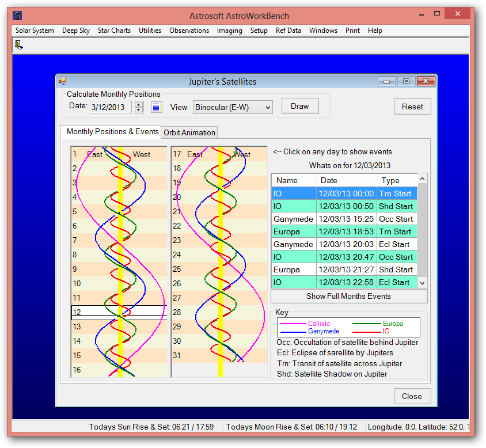The image size is (486, 448).
Task: Select Europa 21:27 Shd Start row
Action: [x=344, y=269]
